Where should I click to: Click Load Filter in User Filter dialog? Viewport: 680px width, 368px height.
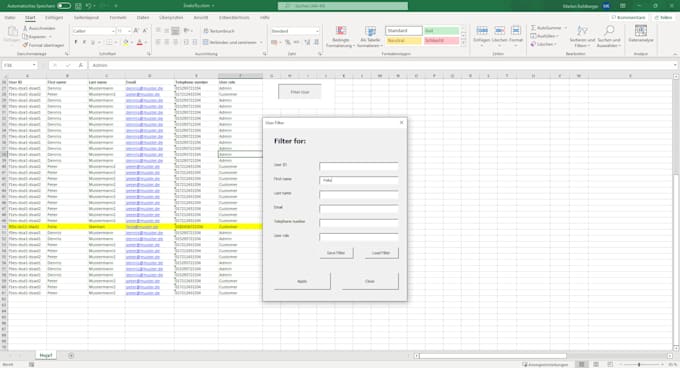click(x=381, y=253)
